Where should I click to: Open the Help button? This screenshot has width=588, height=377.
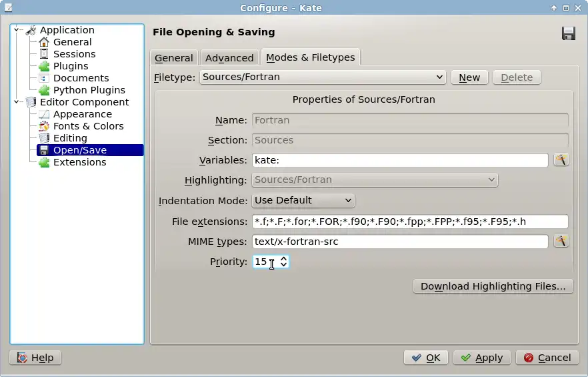35,358
